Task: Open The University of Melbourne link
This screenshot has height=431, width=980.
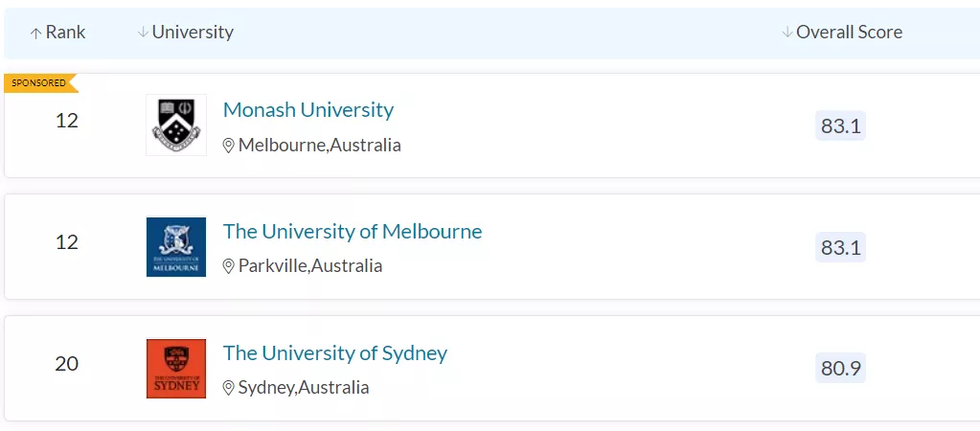Action: tap(353, 232)
